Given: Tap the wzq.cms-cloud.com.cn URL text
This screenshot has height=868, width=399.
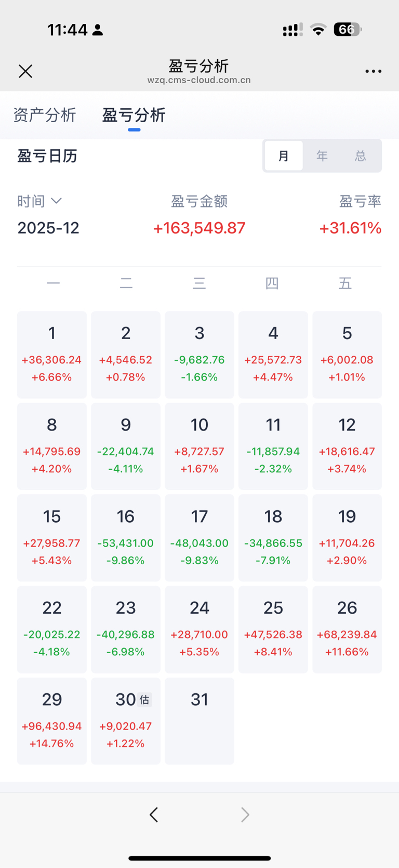Looking at the screenshot, I should pos(199,80).
